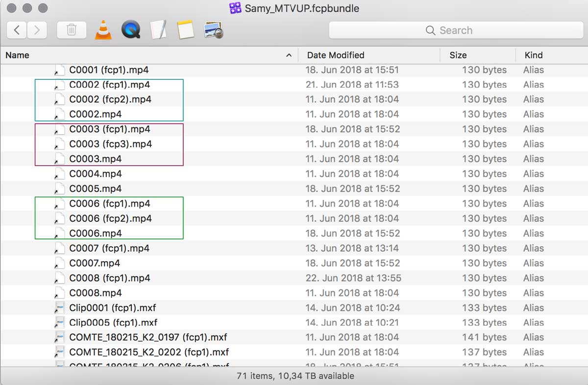Select file icon of C0007 (fcp1).mp4

(59, 248)
